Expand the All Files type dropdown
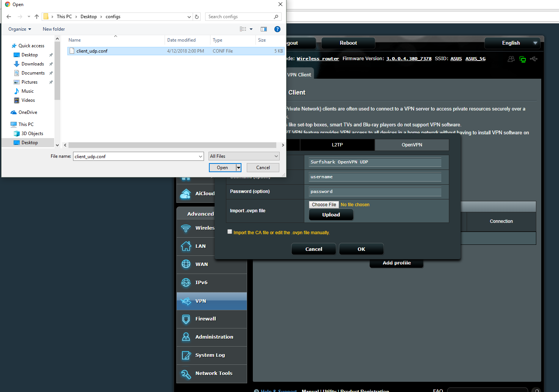 (x=244, y=156)
